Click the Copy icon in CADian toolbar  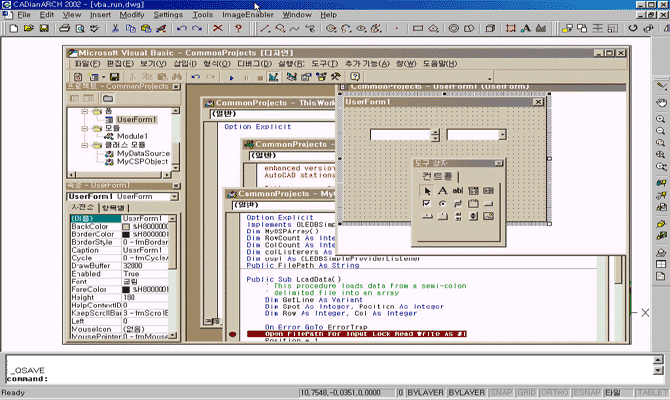coord(130,29)
